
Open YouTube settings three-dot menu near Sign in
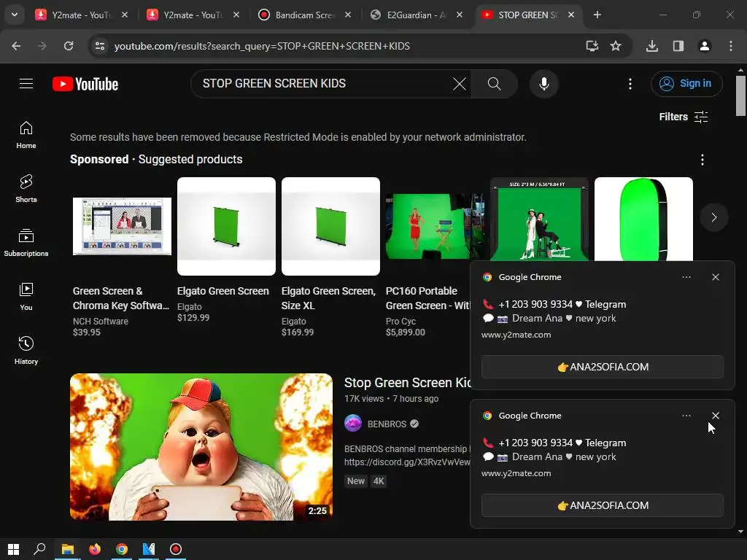click(x=630, y=85)
